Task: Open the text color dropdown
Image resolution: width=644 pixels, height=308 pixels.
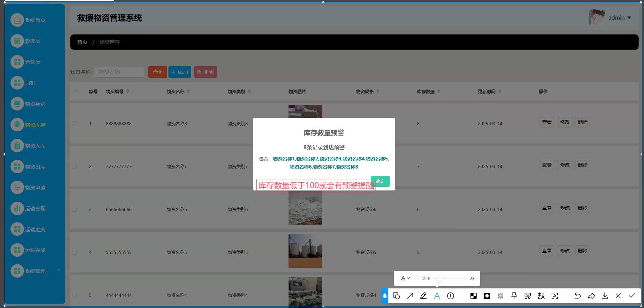Action: (x=405, y=278)
